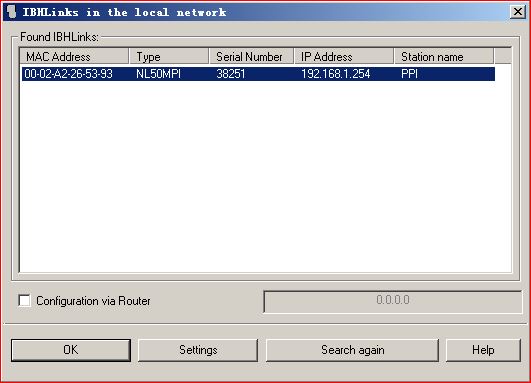Sort by Station name column header
The height and width of the screenshot is (383, 531).
(x=444, y=57)
